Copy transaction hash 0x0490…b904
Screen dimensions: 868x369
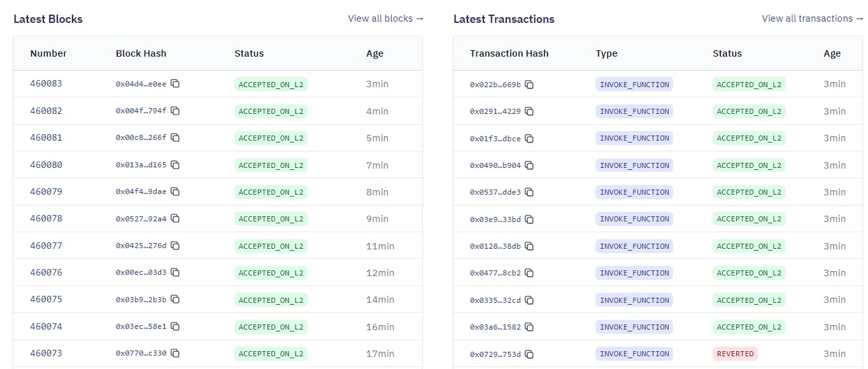pos(529,165)
